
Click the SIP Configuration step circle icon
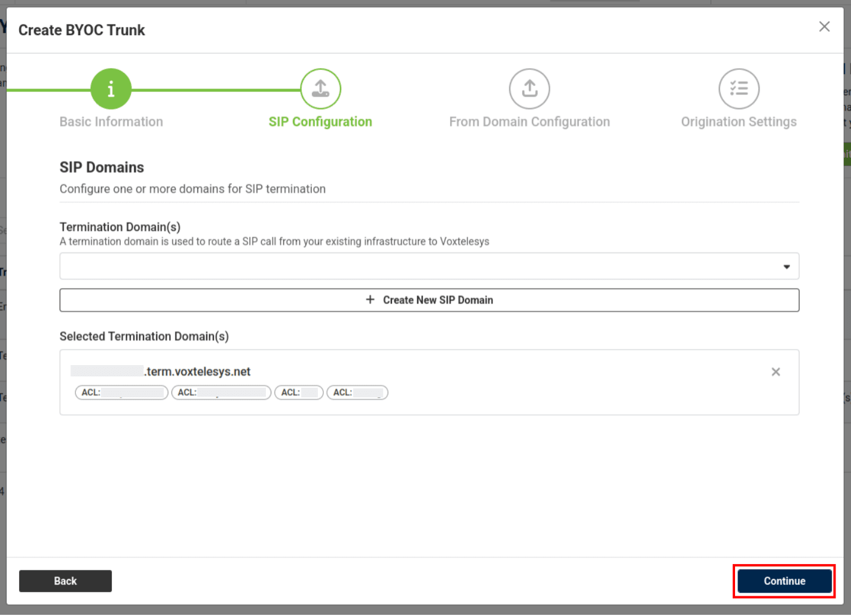[x=320, y=89]
